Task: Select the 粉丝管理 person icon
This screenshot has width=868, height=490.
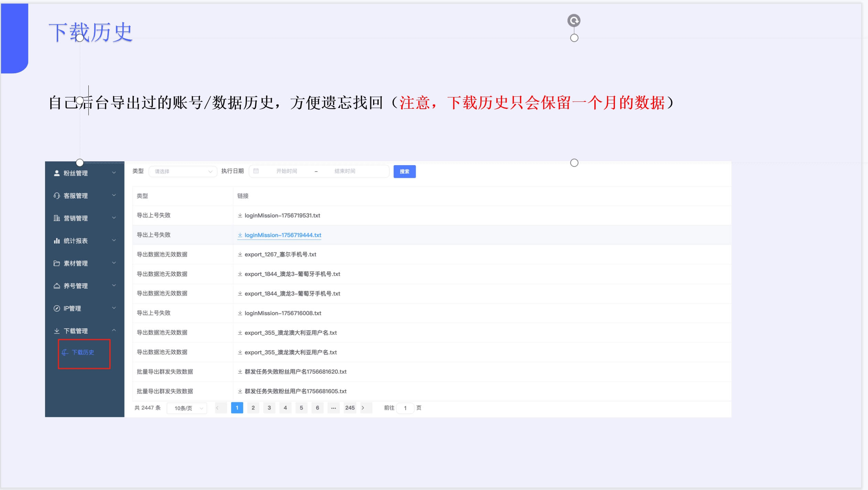Action: coord(57,173)
